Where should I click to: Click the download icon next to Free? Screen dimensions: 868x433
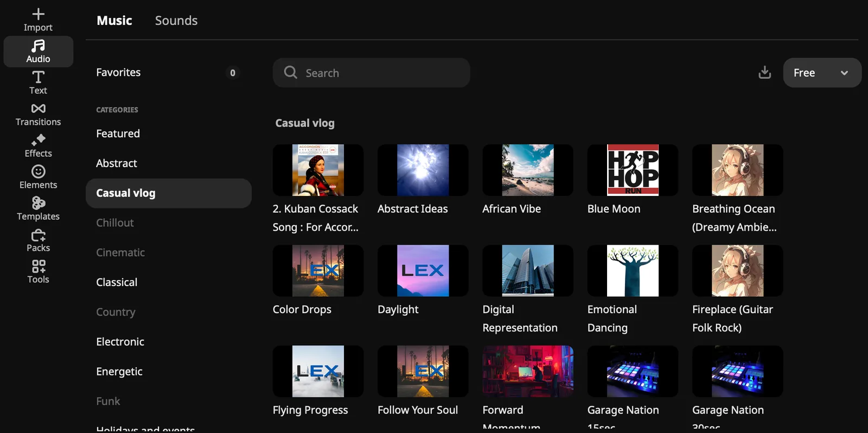tap(764, 72)
